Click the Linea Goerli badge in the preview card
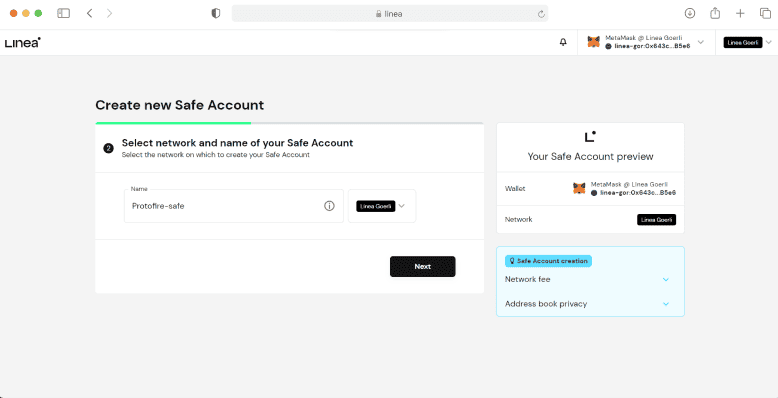778x398 pixels. tap(656, 219)
